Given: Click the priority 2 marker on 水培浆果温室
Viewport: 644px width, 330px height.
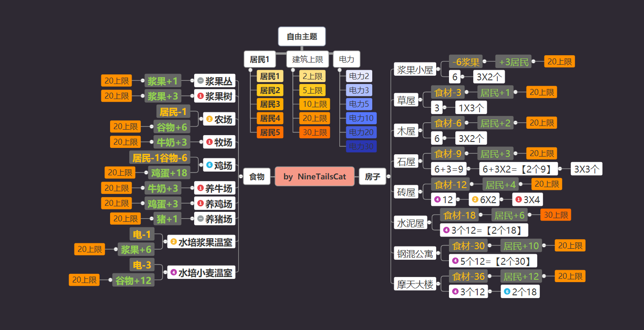Looking at the screenshot, I should click(174, 241).
